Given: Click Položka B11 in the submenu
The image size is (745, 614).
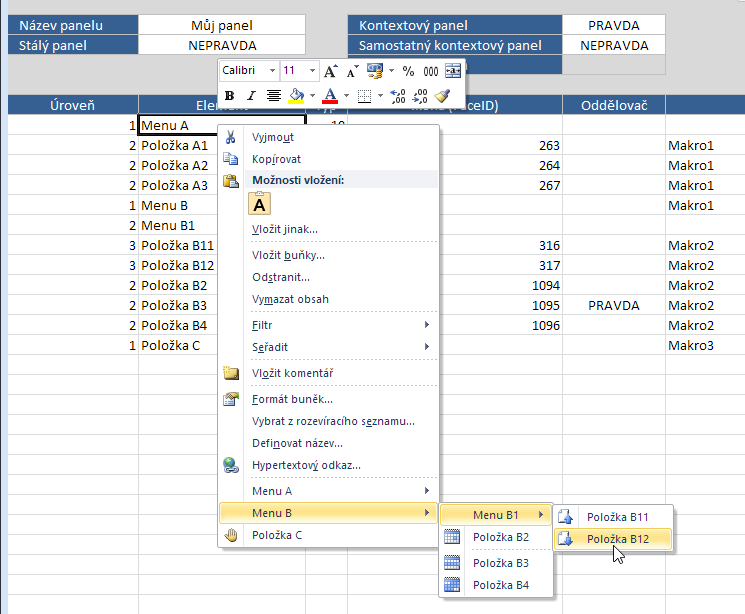Looking at the screenshot, I should pyautogui.click(x=613, y=517).
